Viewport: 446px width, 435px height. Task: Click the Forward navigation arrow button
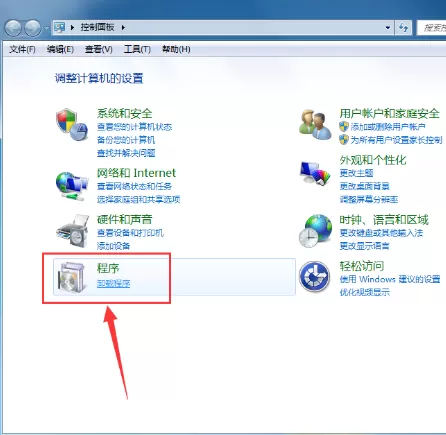[33, 28]
